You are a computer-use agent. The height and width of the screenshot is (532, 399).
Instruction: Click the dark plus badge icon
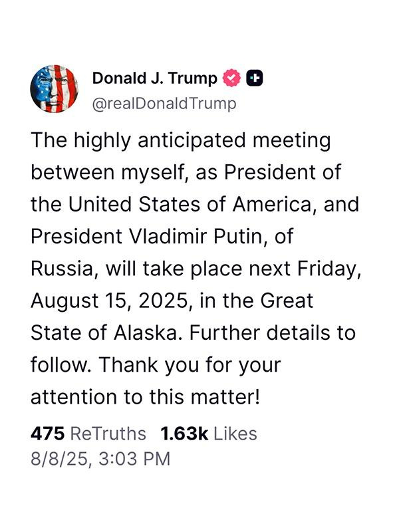(x=255, y=78)
